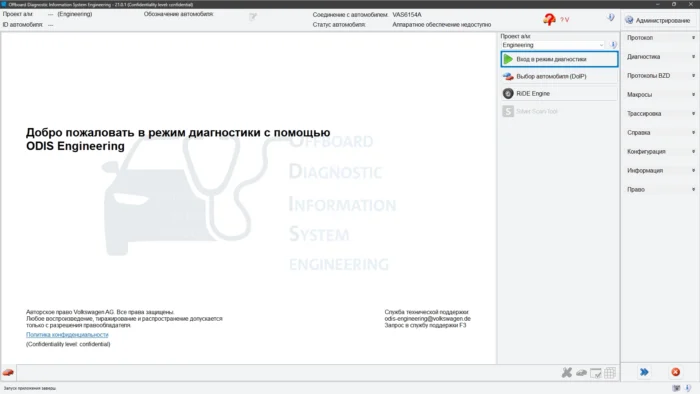Click the Запрос в службу поддержки F3 text
Screen dimensions: 700x394
point(425,325)
